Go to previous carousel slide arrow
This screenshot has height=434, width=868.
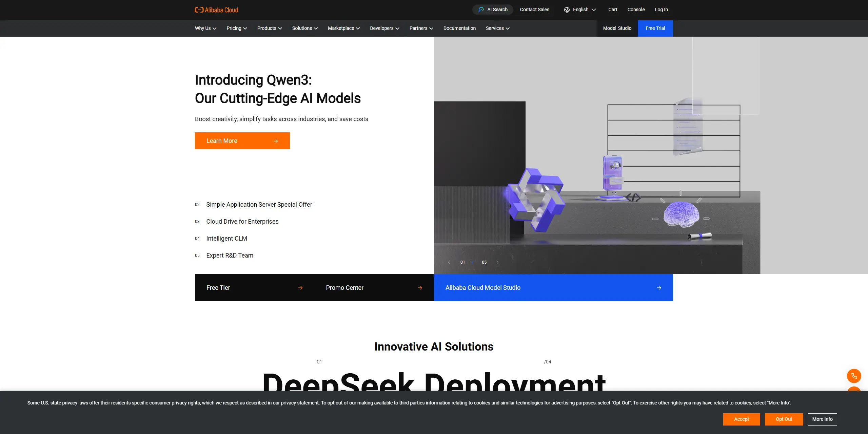click(449, 262)
